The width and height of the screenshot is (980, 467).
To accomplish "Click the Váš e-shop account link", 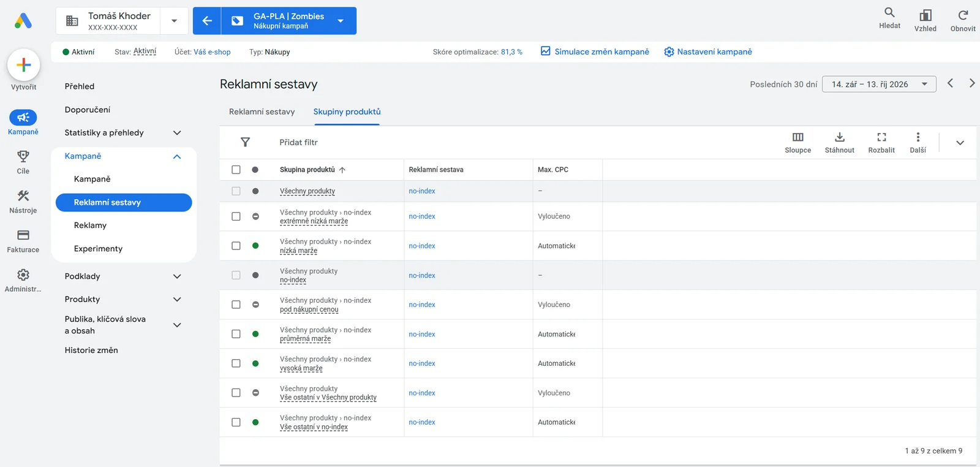I will point(212,52).
